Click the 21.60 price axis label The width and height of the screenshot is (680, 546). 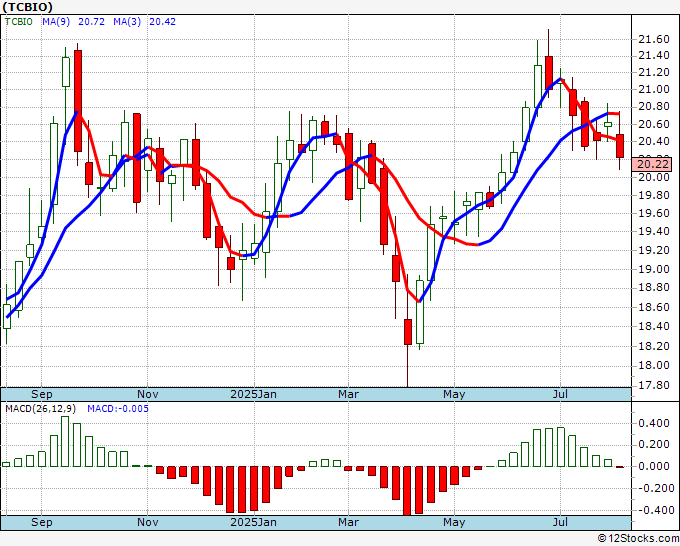coord(654,39)
